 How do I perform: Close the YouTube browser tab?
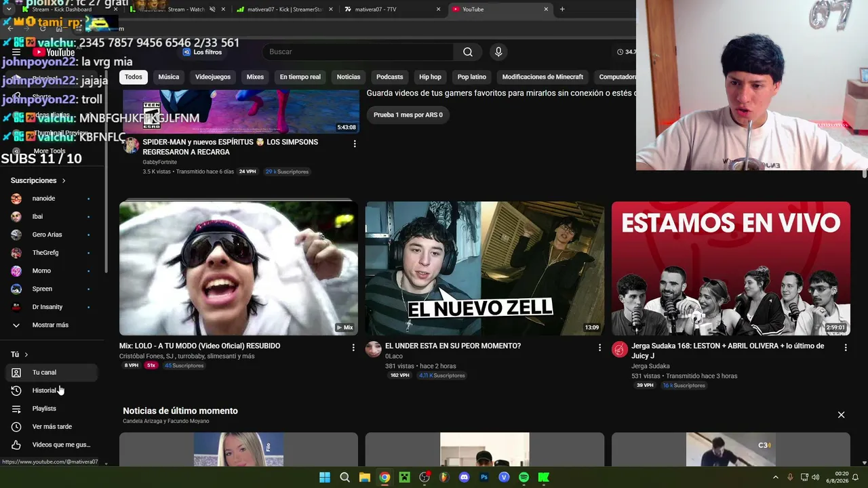pos(546,9)
